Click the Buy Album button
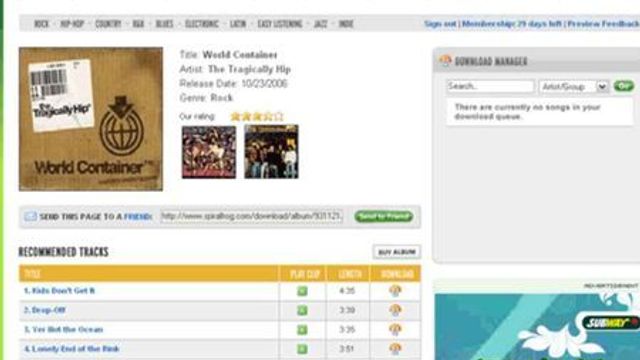 click(x=396, y=252)
